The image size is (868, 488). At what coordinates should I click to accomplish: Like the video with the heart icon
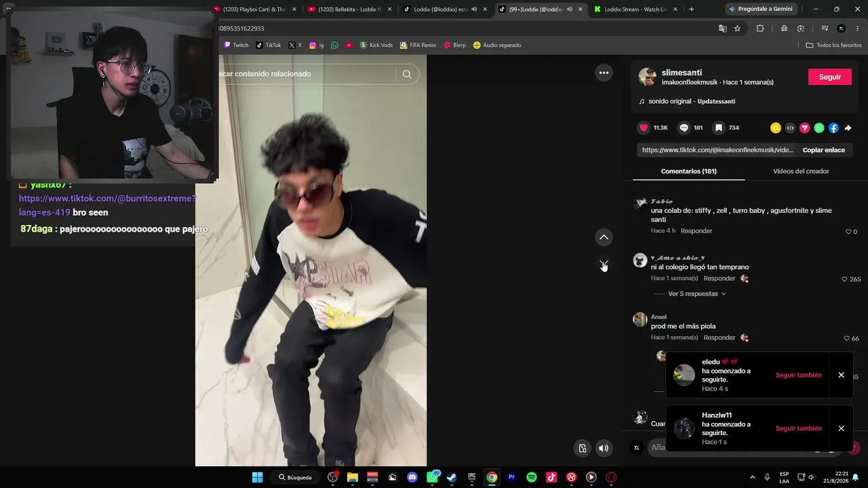[644, 127]
